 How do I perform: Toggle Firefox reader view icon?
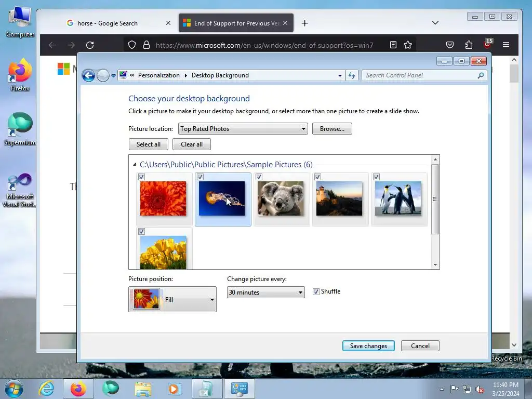(x=393, y=45)
